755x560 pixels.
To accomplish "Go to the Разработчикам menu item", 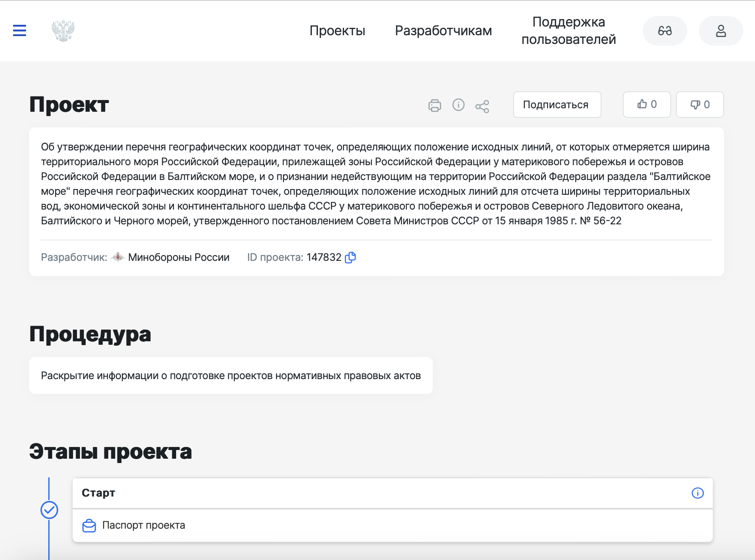I will click(x=443, y=31).
